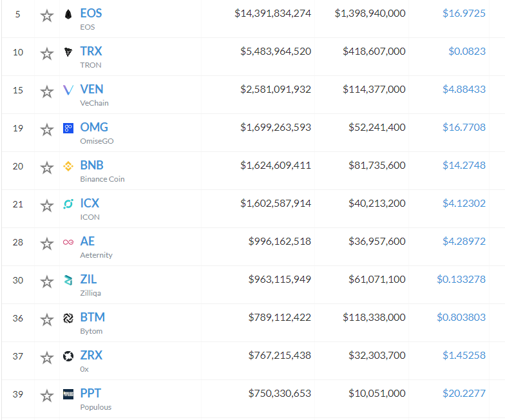Click the Populous logo icon
The height and width of the screenshot is (420, 505).
(x=68, y=394)
